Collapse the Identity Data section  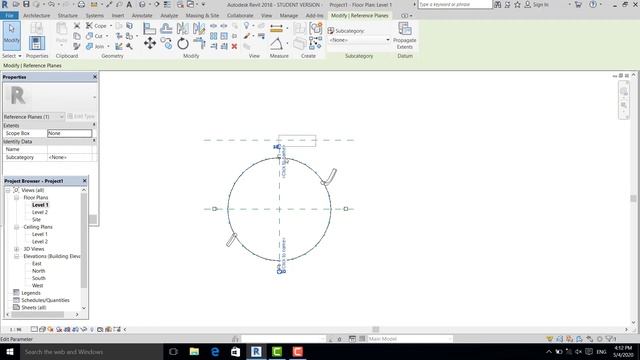[94, 141]
